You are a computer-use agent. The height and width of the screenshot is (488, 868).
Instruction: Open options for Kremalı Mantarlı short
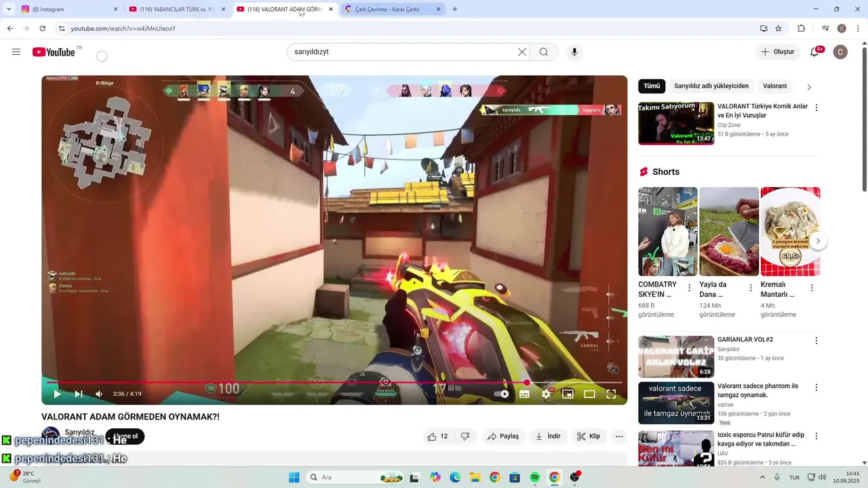[x=812, y=288]
